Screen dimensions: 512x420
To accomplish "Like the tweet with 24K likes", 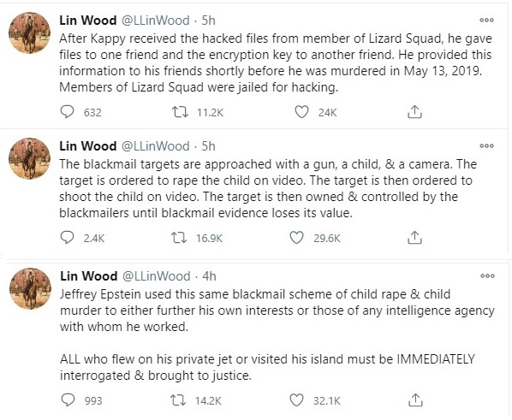I will point(301,112).
